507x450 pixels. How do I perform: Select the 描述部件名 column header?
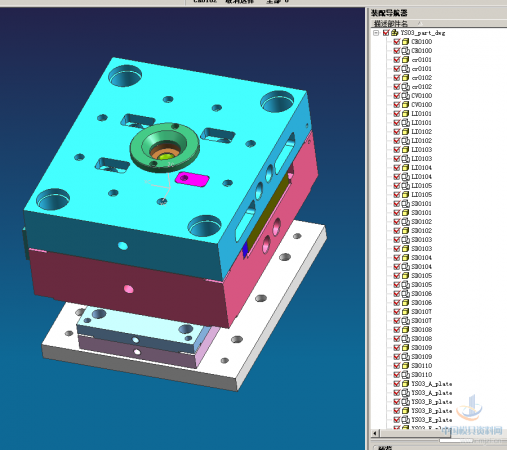(391, 24)
